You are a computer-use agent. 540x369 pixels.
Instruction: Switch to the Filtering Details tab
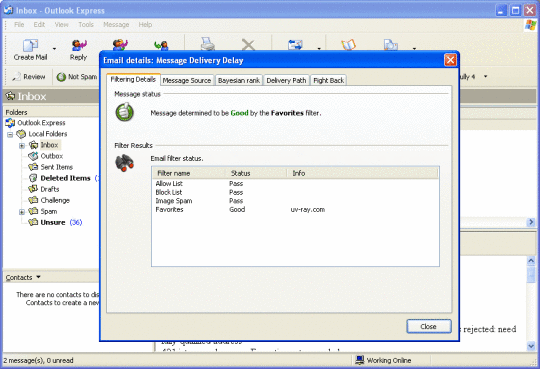coord(133,79)
